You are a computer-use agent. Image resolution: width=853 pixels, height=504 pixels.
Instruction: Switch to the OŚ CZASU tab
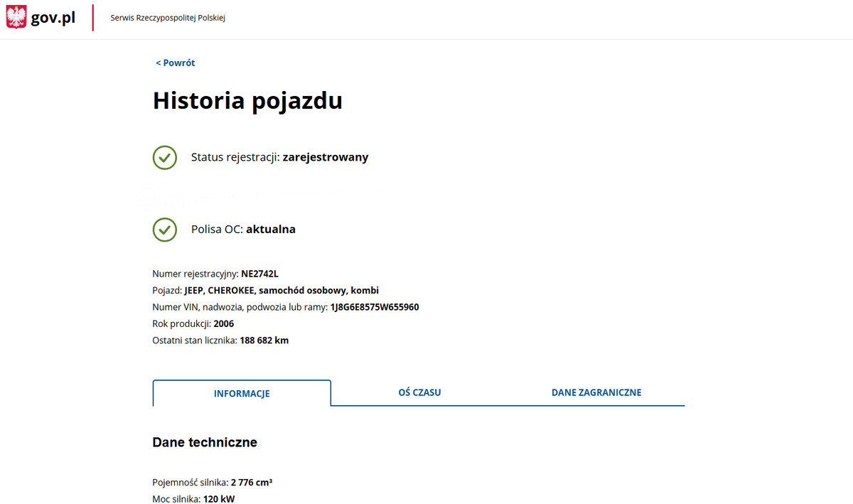coord(419,392)
